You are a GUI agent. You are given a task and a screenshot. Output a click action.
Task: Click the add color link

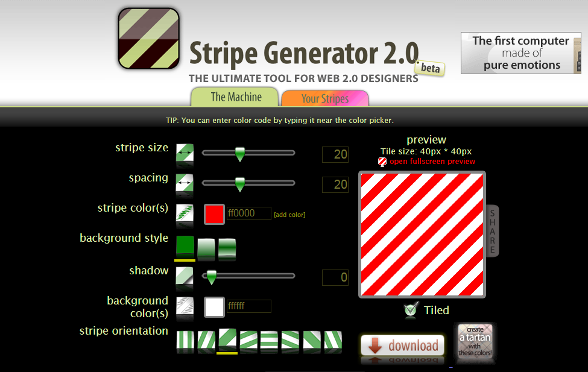click(x=289, y=215)
